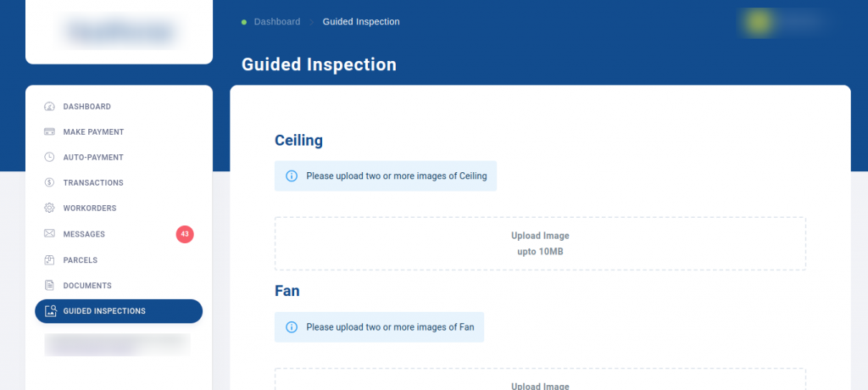Click the Guided Inspections image icon
Screen dimensions: 868x390
point(50,311)
